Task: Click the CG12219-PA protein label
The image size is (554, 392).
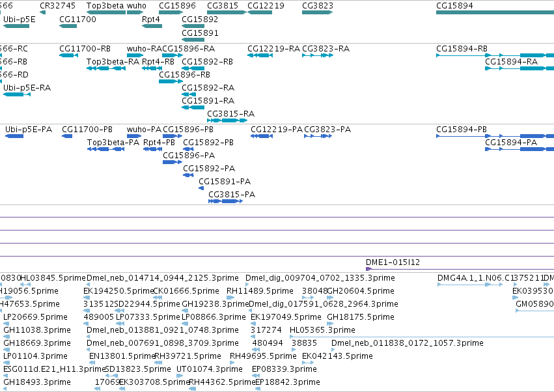Action: [277, 130]
